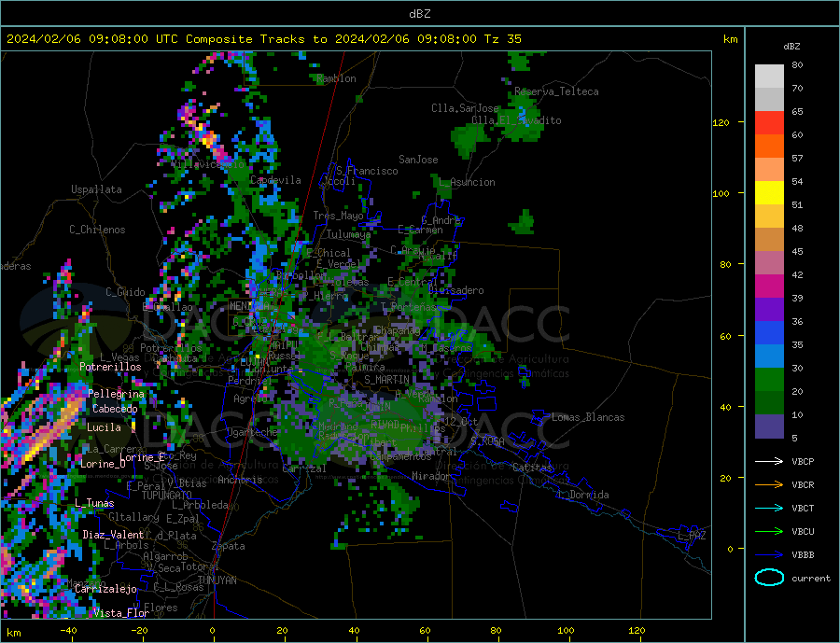The height and width of the screenshot is (643, 840).
Task: Click the 'S_Francisco' place label
Action: (367, 171)
